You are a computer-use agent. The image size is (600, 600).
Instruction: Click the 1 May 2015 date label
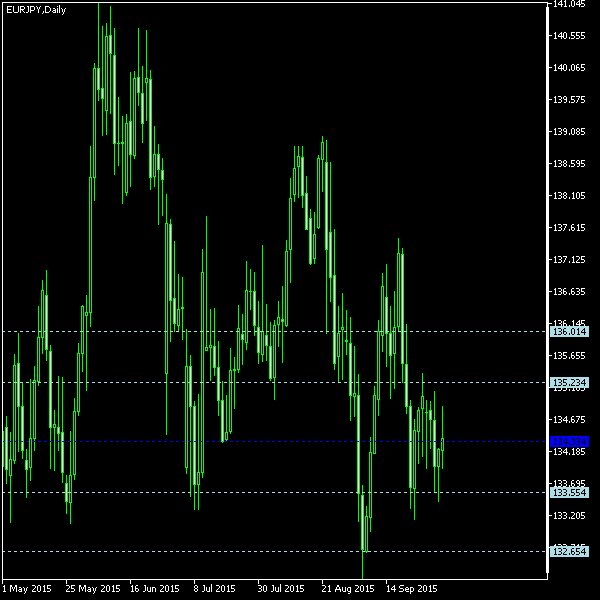coord(27,588)
